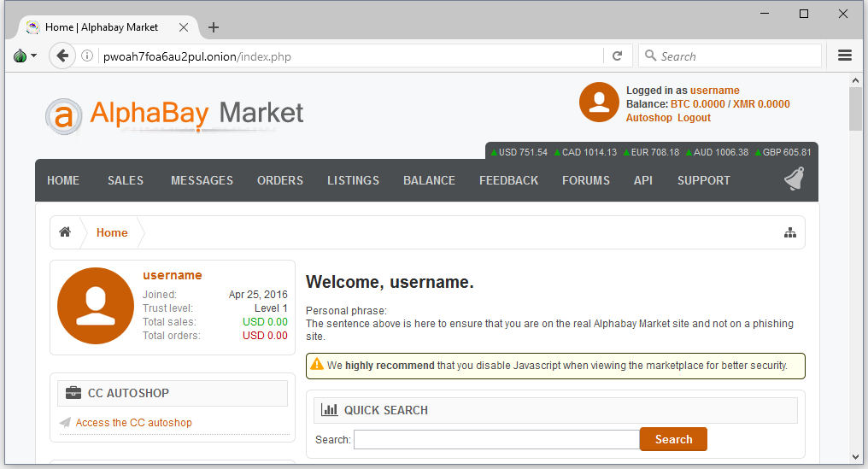Open Access the CC autoshop link
The image size is (868, 469).
click(134, 423)
